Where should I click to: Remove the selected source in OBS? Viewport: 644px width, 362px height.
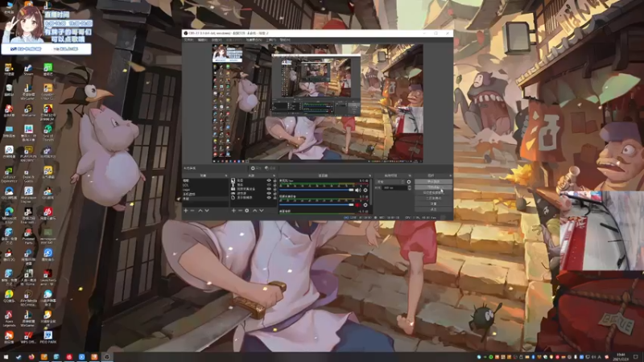point(240,211)
